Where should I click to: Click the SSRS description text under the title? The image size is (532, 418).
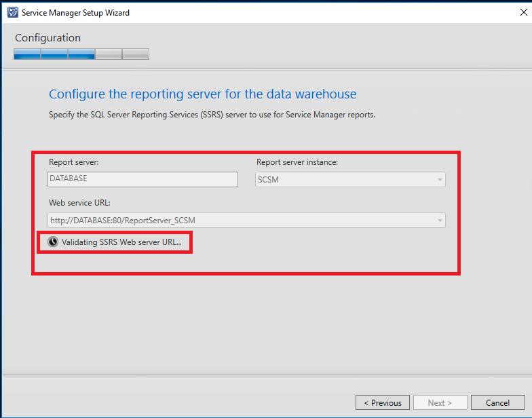click(212, 115)
